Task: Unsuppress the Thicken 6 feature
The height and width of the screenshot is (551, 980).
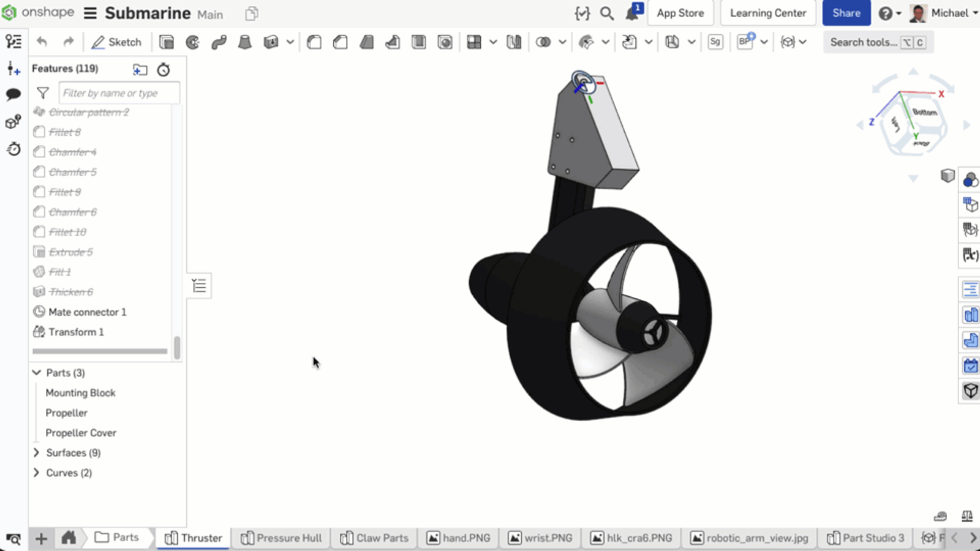Action: click(x=71, y=292)
